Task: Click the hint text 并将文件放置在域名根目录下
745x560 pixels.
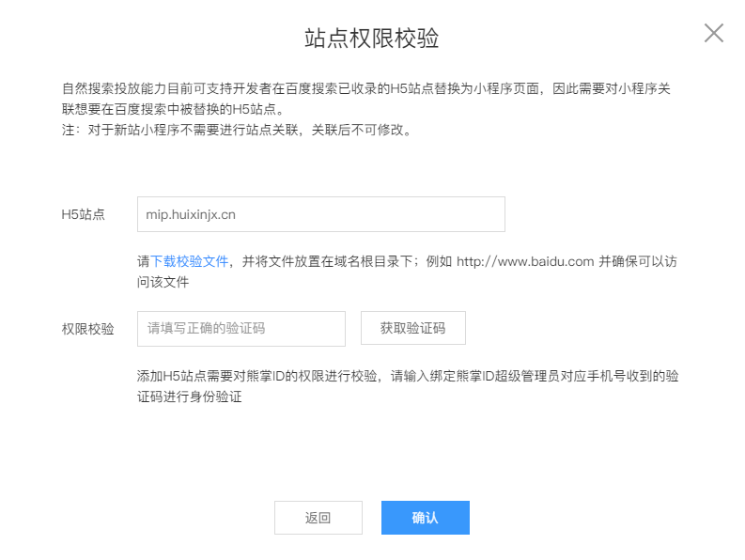Action: click(327, 261)
